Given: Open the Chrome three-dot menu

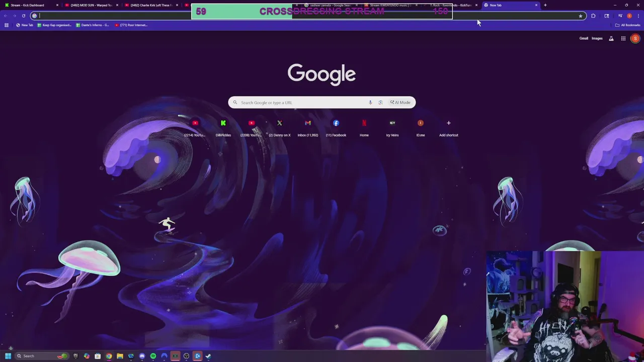Looking at the screenshot, I should 638,16.
